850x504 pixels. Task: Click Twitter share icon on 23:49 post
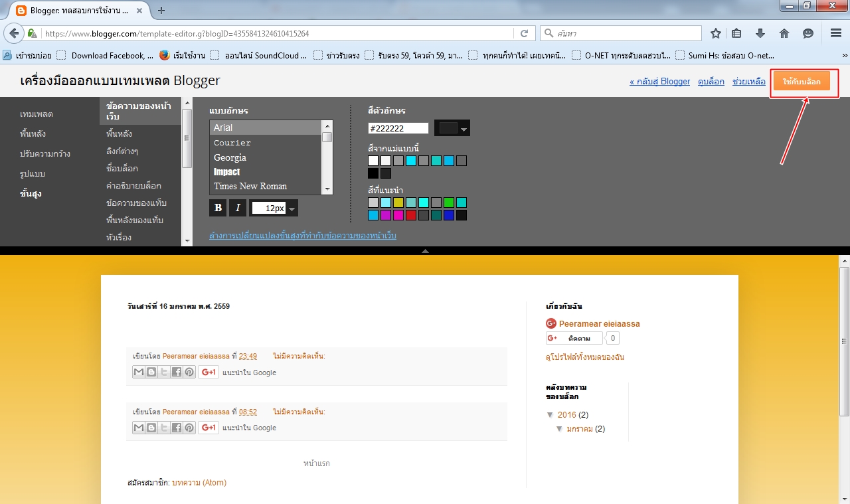click(x=164, y=372)
